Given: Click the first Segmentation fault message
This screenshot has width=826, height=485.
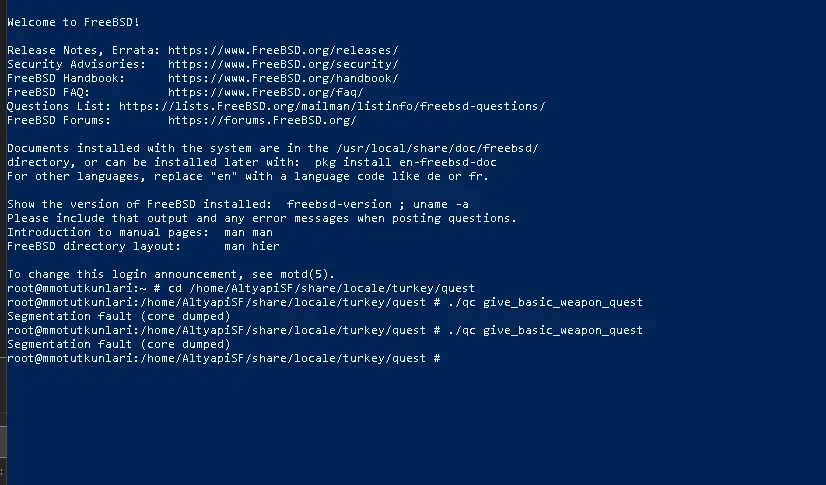Looking at the screenshot, I should 119,316.
